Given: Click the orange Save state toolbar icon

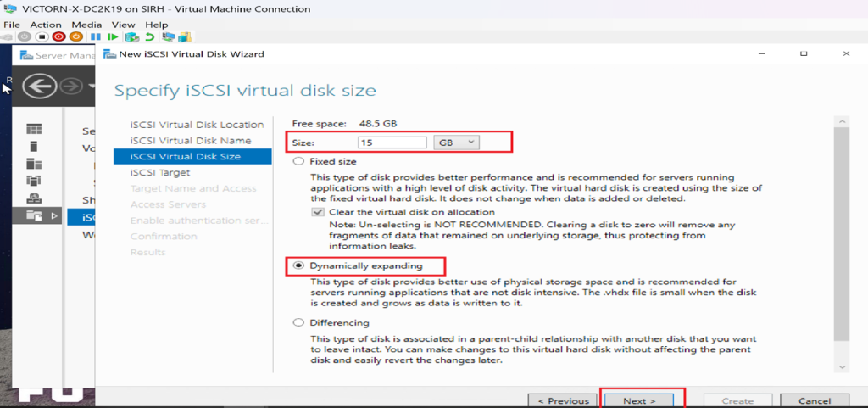Looking at the screenshot, I should (75, 37).
